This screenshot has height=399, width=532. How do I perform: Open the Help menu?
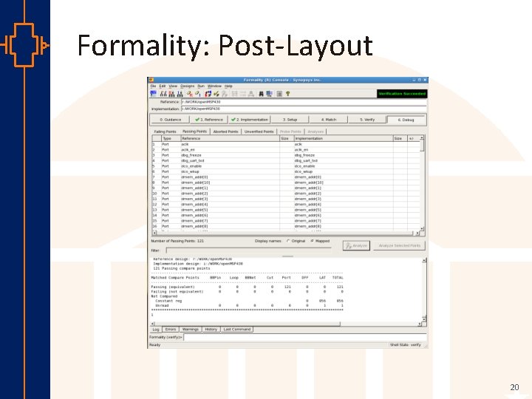tap(228, 86)
